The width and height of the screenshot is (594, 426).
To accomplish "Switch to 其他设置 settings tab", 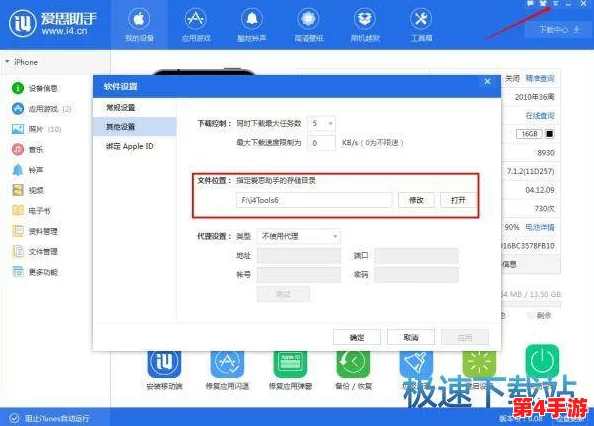I will 134,126.
